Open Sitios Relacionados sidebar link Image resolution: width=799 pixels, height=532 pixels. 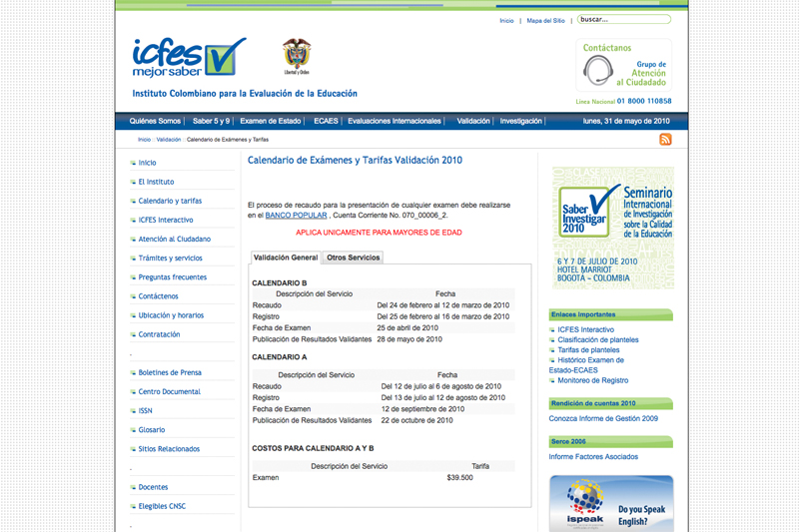pyautogui.click(x=169, y=449)
